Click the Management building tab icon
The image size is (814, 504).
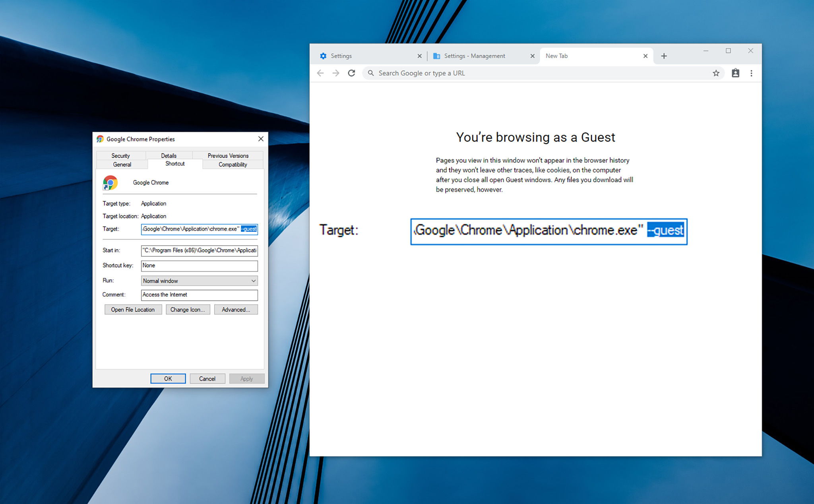tap(436, 56)
